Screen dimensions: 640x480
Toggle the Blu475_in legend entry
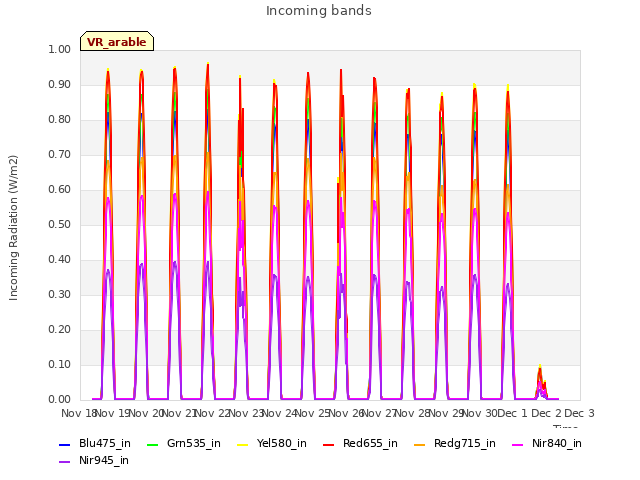point(95,443)
